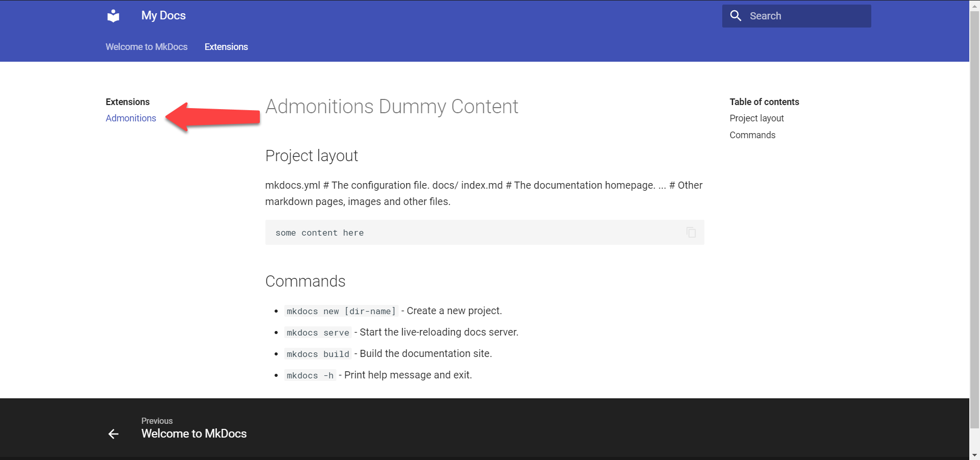Click the My Docs book logo icon

click(113, 16)
